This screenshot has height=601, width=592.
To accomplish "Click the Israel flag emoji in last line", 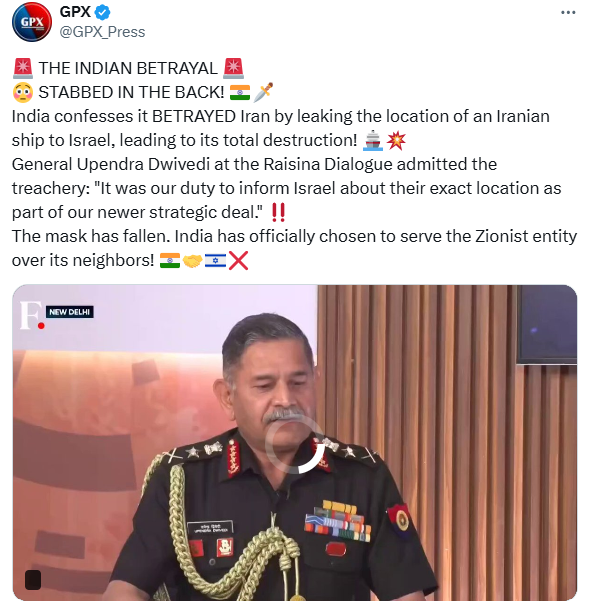I will (x=215, y=261).
